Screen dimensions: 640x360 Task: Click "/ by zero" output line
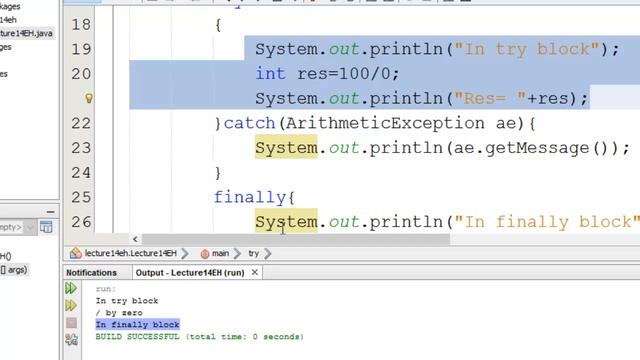tap(119, 313)
